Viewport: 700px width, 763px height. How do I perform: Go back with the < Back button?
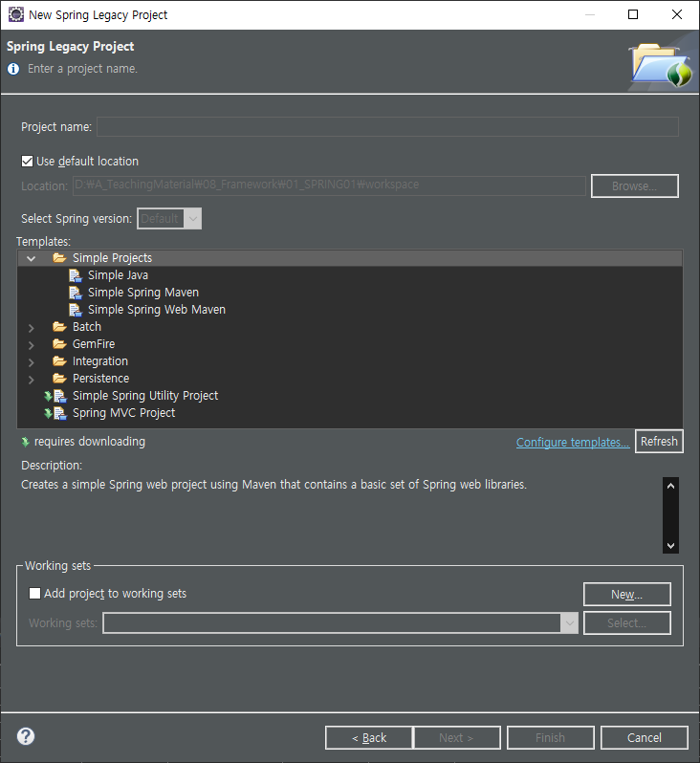coord(368,738)
